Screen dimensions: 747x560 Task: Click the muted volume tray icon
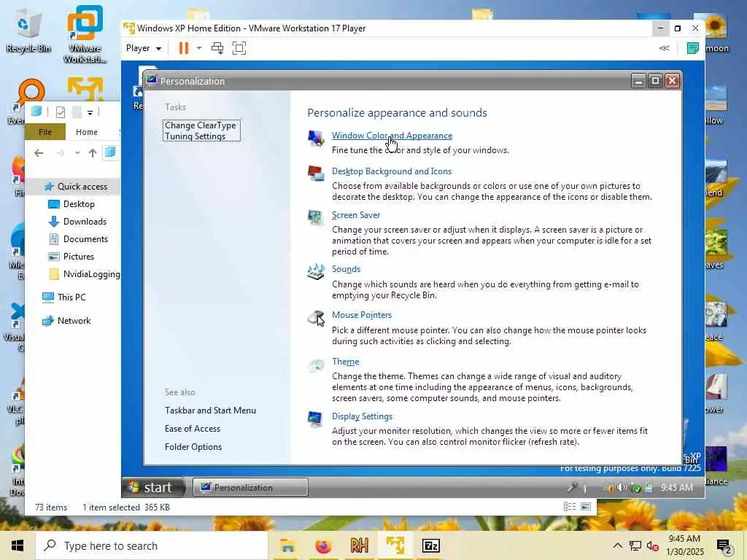tap(652, 545)
